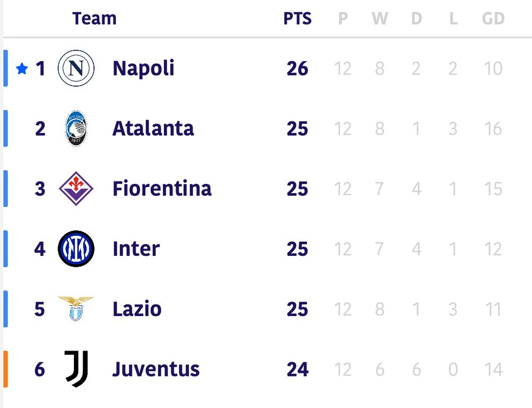Open the Juventus team page
Viewport: 532px width, 408px height.
pyautogui.click(x=156, y=369)
